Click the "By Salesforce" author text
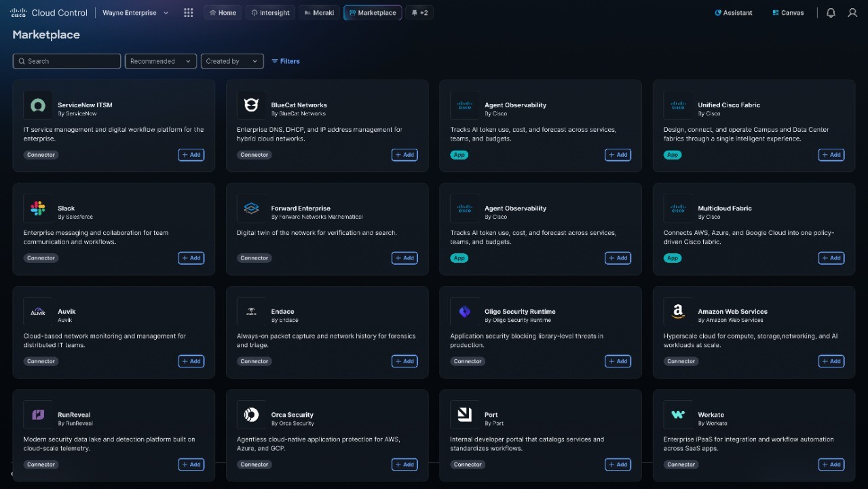This screenshot has height=489, width=868. click(x=75, y=217)
